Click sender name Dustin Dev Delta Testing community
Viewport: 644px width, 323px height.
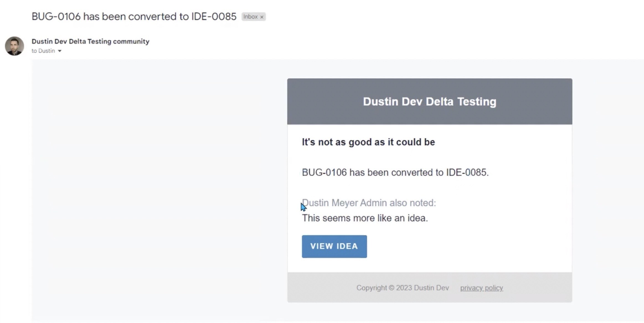[90, 41]
